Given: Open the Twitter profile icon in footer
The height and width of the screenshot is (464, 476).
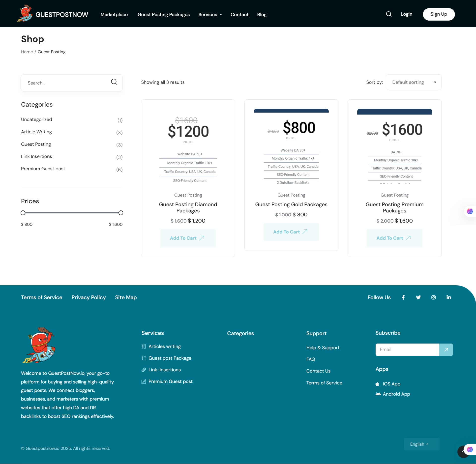Looking at the screenshot, I should pyautogui.click(x=418, y=297).
